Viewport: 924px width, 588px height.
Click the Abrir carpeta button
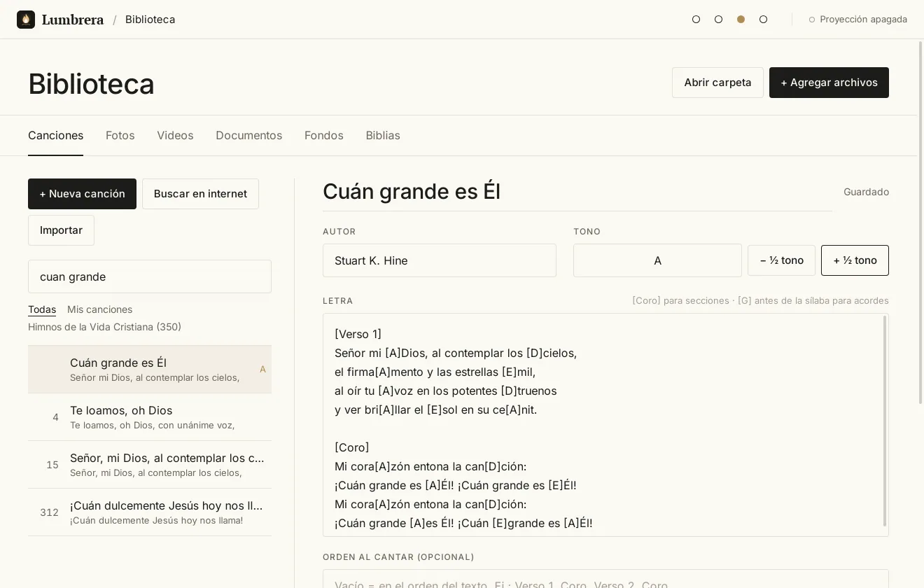pyautogui.click(x=717, y=83)
